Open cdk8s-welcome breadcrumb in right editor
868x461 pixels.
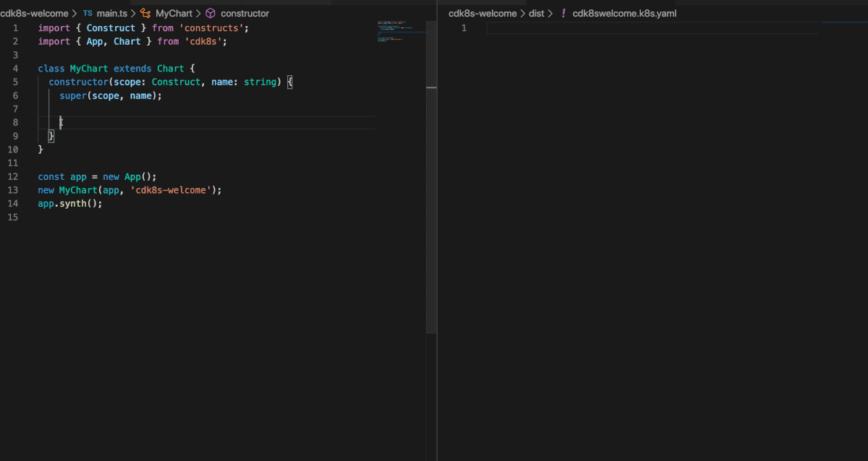[x=482, y=13]
